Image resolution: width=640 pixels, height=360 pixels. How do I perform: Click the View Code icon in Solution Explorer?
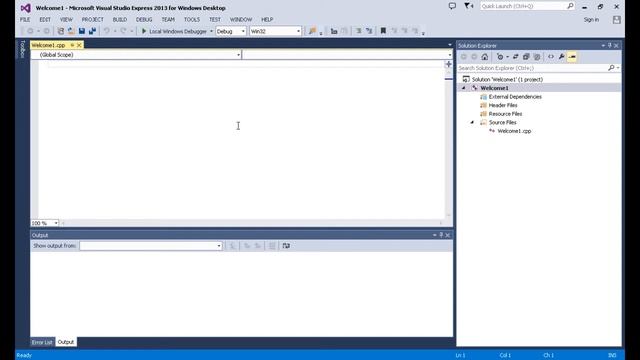click(x=551, y=57)
